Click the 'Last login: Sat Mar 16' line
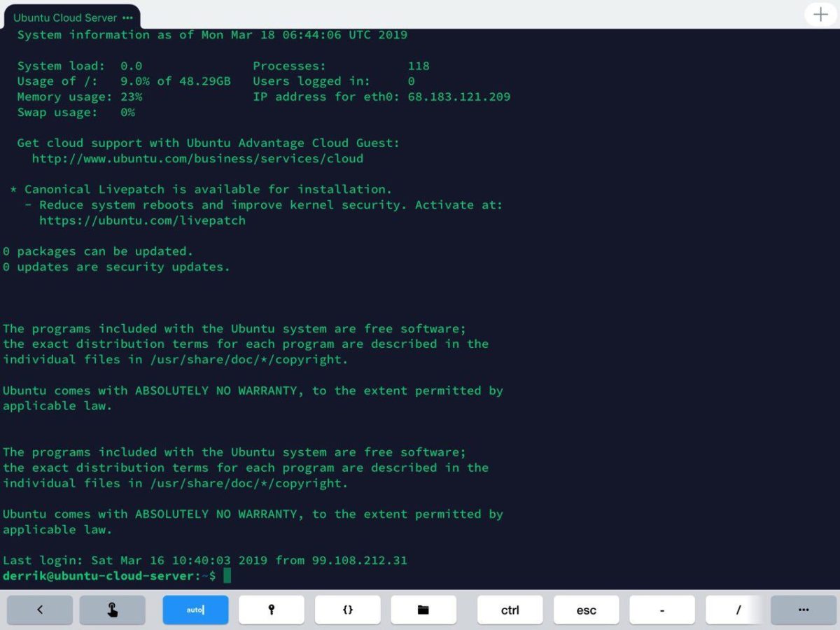840x630 pixels. point(205,560)
